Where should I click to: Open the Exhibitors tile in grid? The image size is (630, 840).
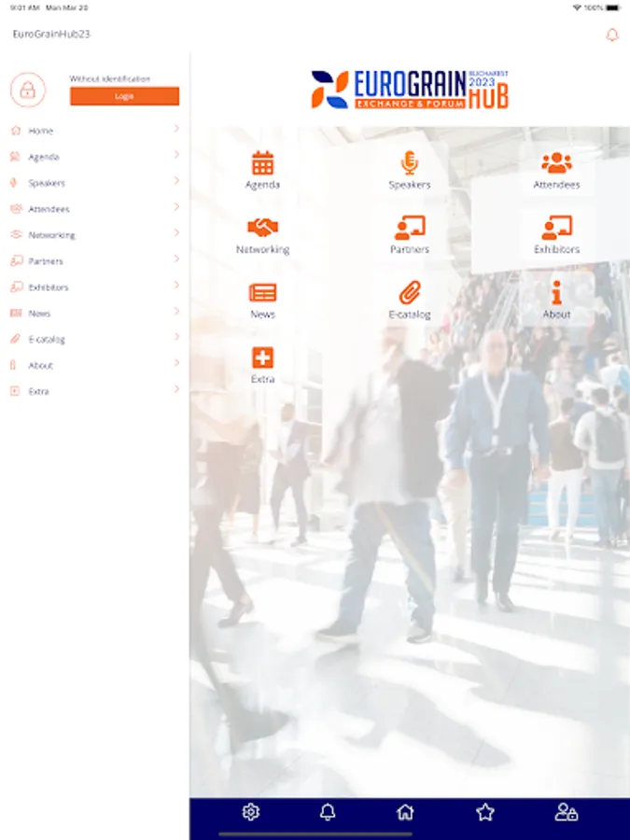tap(556, 235)
